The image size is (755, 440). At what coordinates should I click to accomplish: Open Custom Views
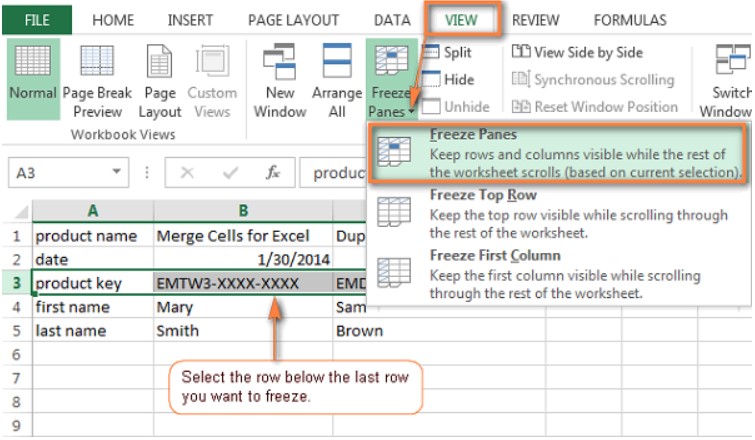[x=212, y=80]
